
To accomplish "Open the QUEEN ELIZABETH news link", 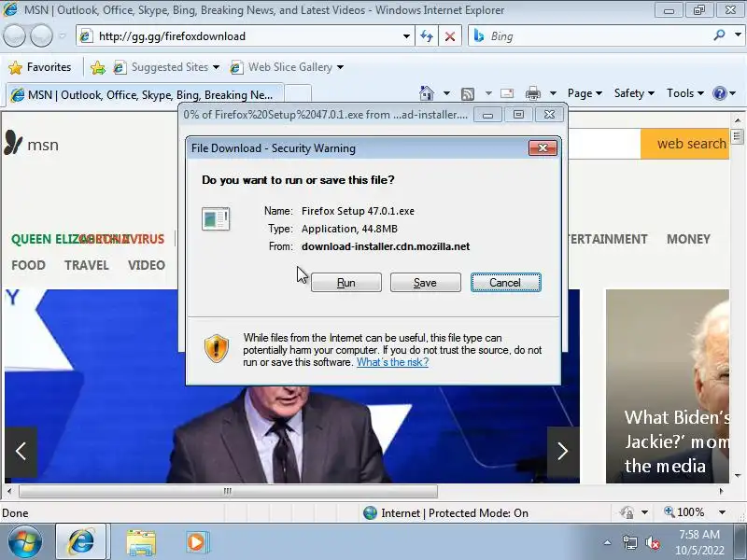I will 71,239.
